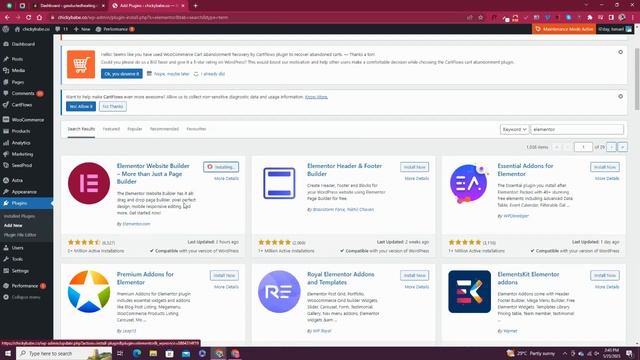Open the Windows Start menu
The image size is (640, 360).
pyautogui.click(x=8, y=353)
